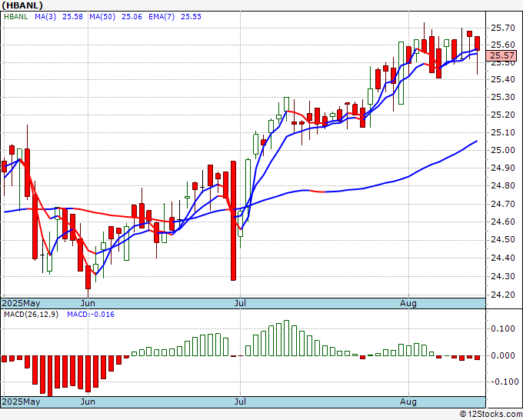Image resolution: width=523 pixels, height=420 pixels.
Task: Click the MACD(26,12,9) indicator label
Action: (31, 315)
